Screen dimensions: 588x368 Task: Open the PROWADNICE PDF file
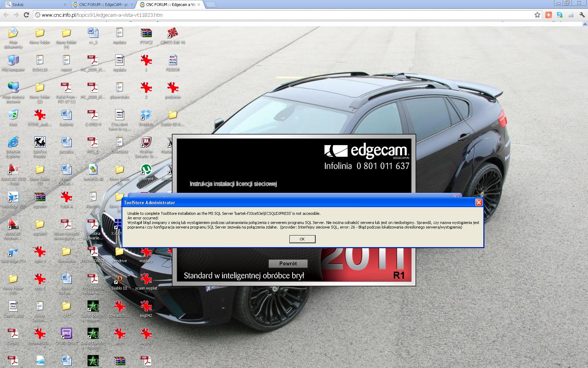click(x=93, y=255)
